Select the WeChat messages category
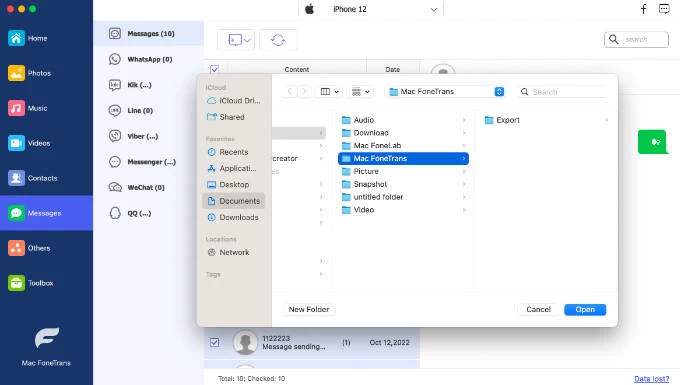This screenshot has width=680, height=385. click(x=137, y=187)
